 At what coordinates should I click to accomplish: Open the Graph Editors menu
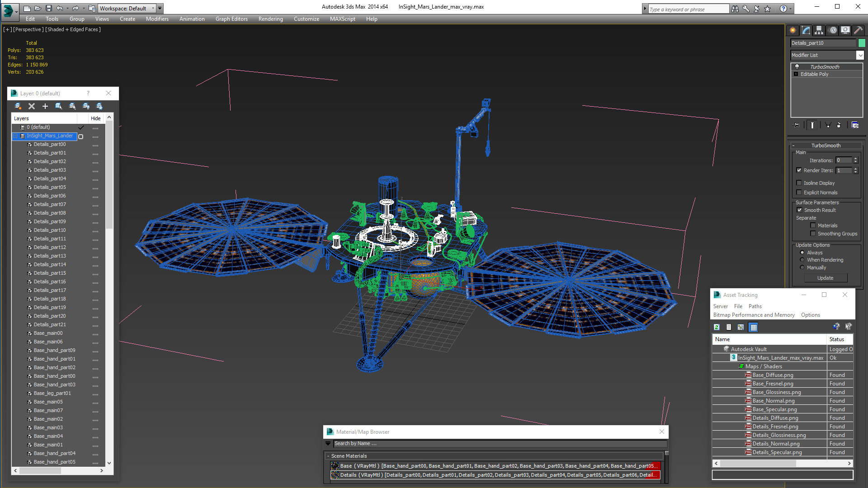click(231, 19)
